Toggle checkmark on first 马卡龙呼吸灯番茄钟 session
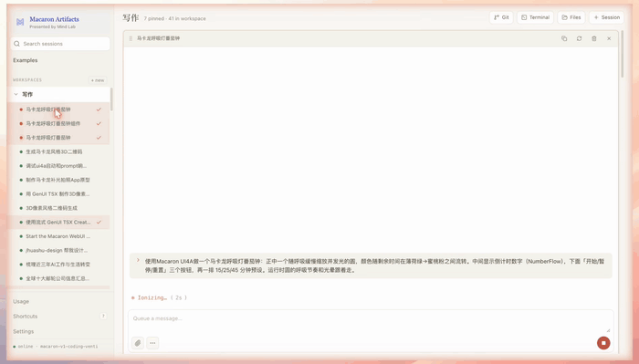 (x=99, y=109)
